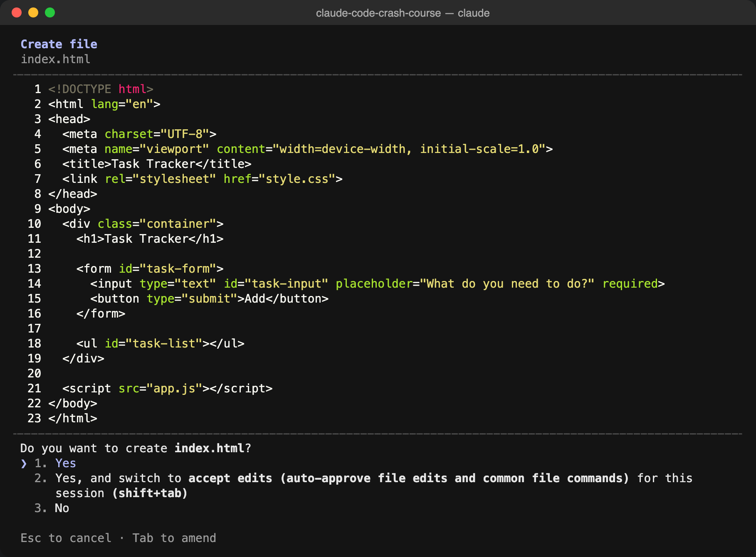Viewport: 756px width, 557px height.
Task: Click line number 17
Action: point(34,328)
